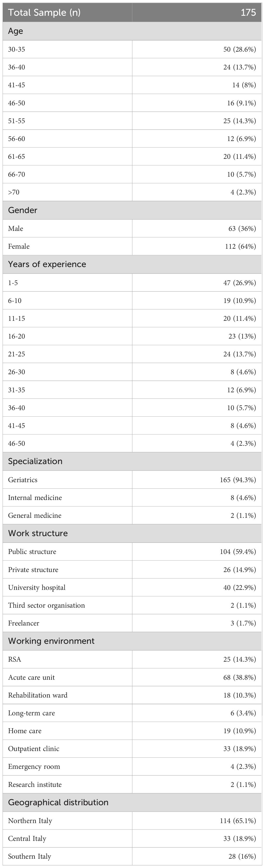
Task: Click the Work structure section heading
Action: [38, 533]
